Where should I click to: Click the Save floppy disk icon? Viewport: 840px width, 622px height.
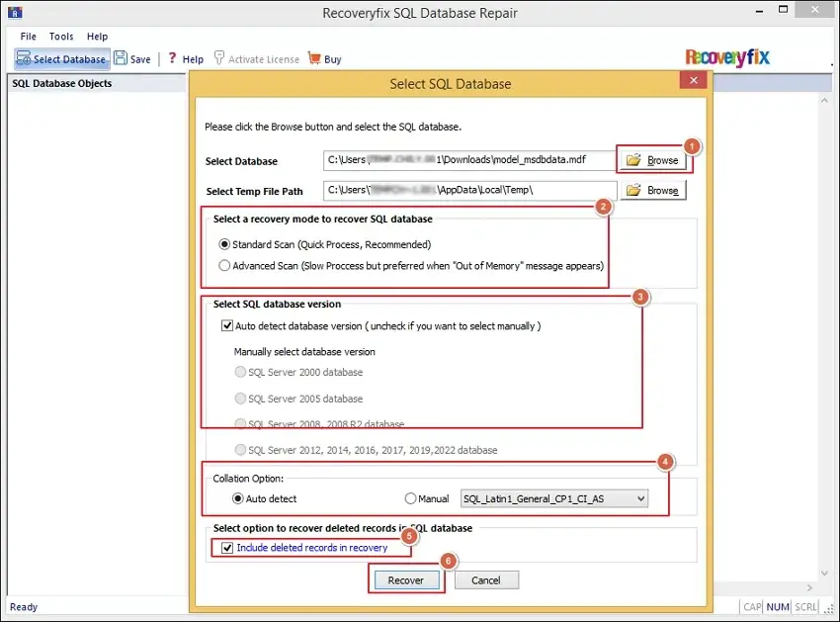point(121,58)
